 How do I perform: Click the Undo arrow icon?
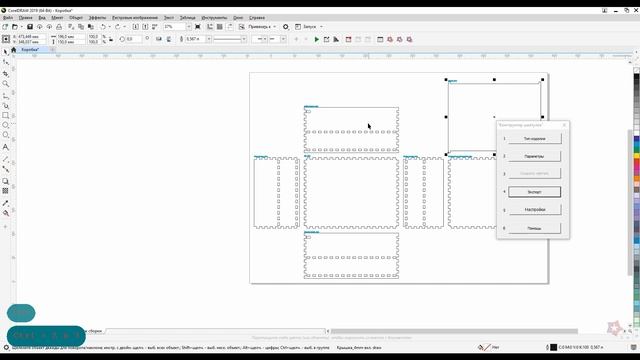pyautogui.click(x=103, y=27)
